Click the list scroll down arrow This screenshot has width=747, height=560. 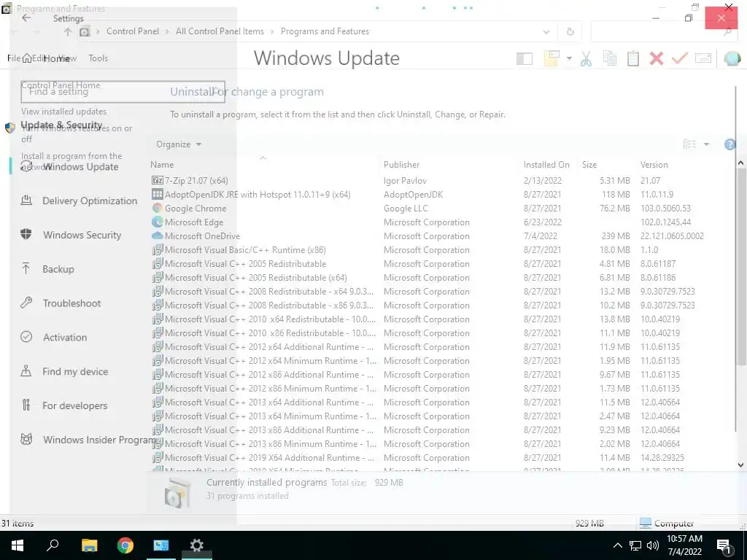741,465
